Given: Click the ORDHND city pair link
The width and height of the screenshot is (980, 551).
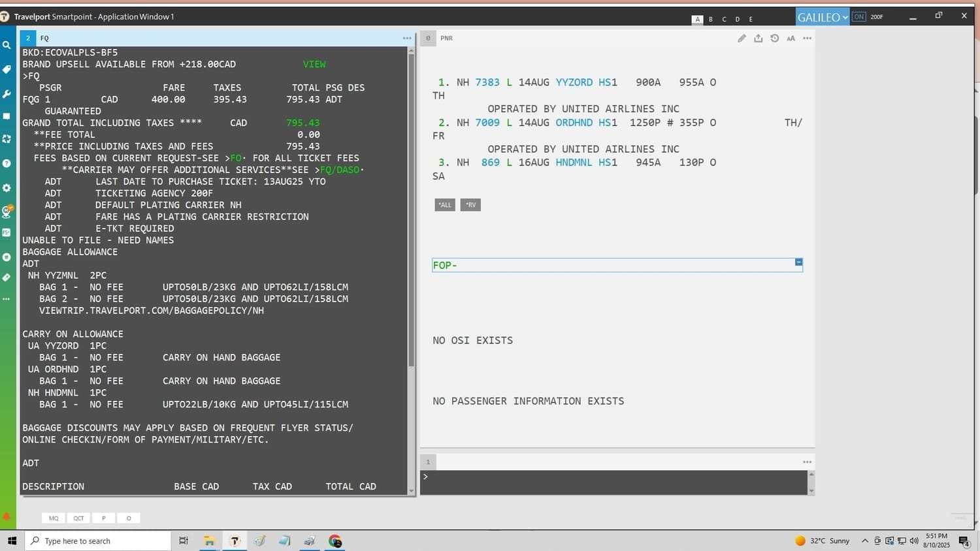Looking at the screenshot, I should point(574,123).
